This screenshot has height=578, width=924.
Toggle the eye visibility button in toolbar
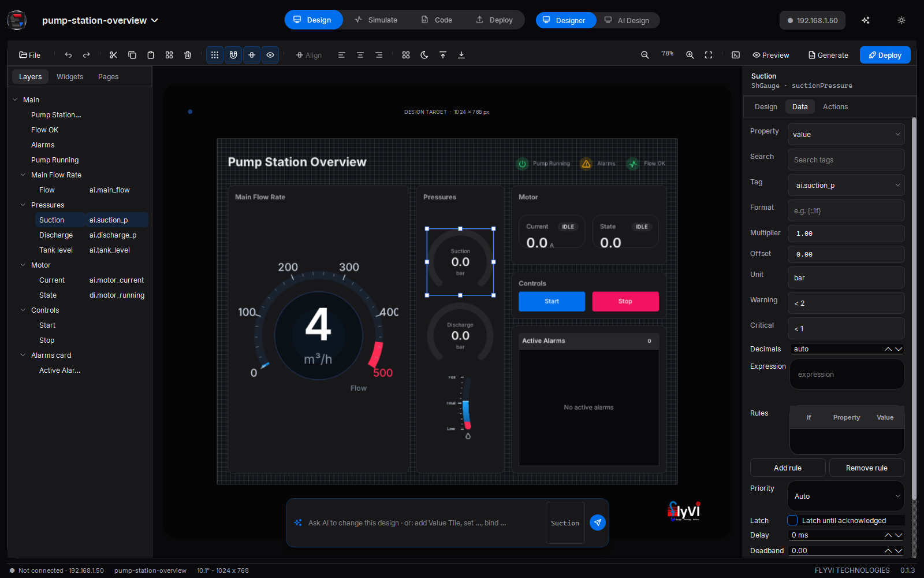click(x=270, y=55)
